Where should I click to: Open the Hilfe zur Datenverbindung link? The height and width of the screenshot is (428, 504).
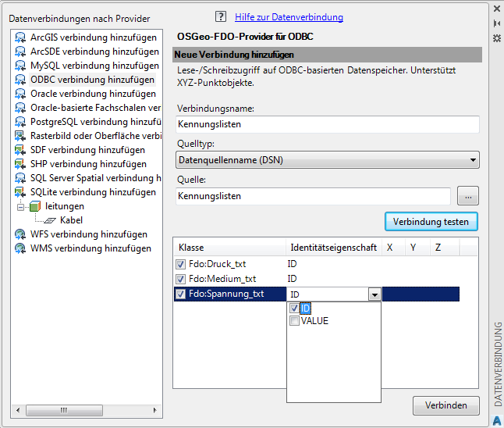[x=289, y=17]
